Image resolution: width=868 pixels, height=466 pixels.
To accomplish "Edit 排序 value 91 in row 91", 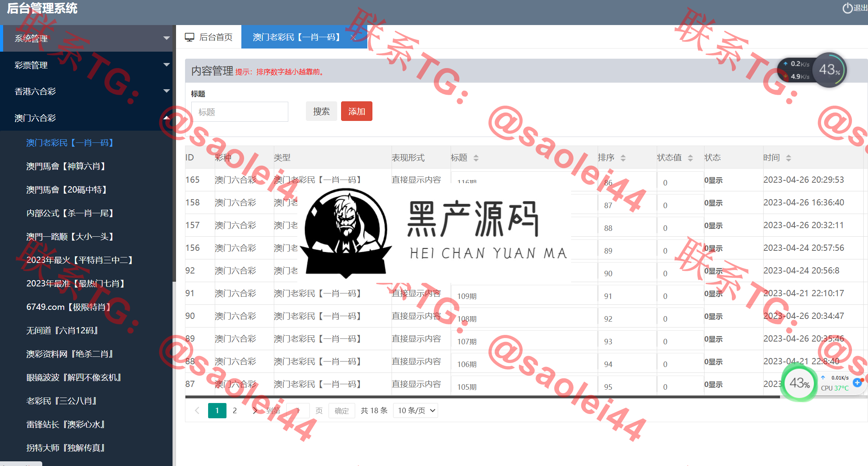I will coord(627,296).
